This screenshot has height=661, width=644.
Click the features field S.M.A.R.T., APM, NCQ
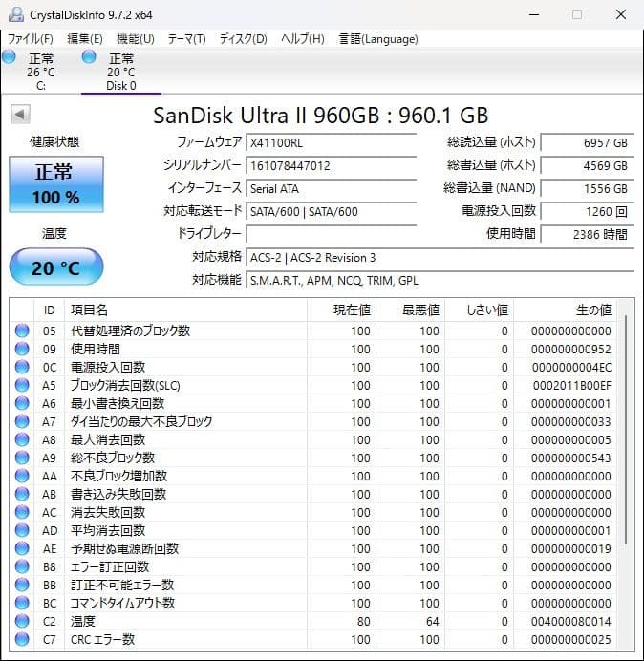tap(440, 280)
